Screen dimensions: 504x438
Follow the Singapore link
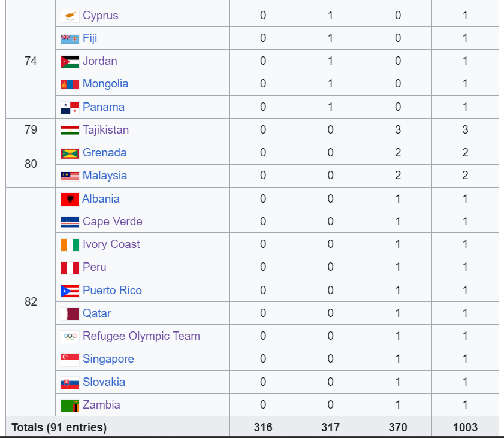(x=108, y=359)
